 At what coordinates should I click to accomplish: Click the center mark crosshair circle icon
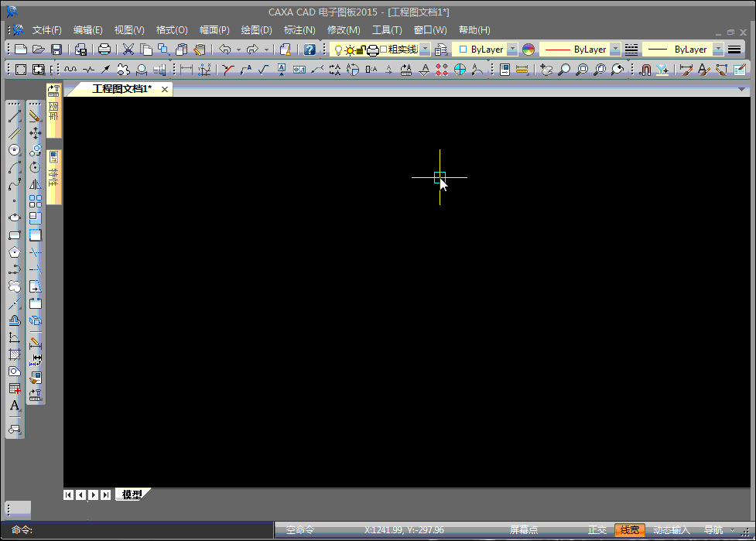[x=460, y=70]
